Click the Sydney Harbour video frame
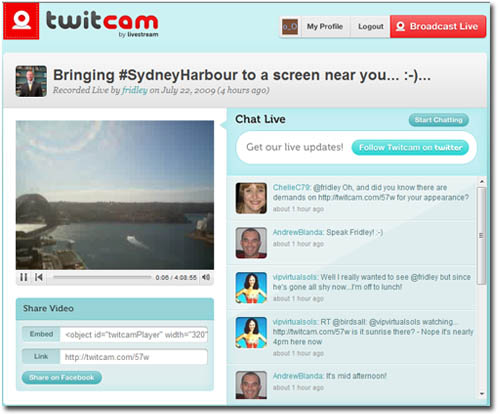The height and width of the screenshot is (414, 500). pyautogui.click(x=115, y=195)
